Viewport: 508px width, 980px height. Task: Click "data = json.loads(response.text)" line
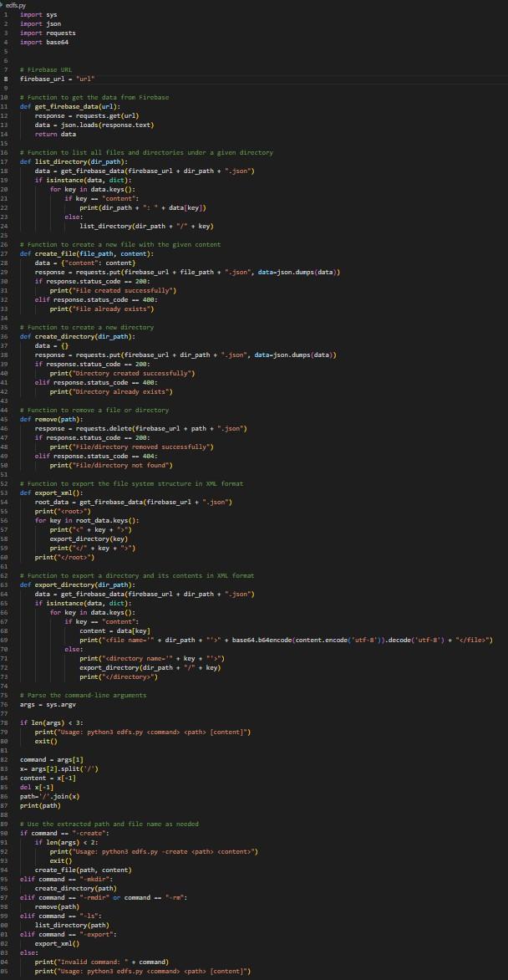tap(94, 125)
